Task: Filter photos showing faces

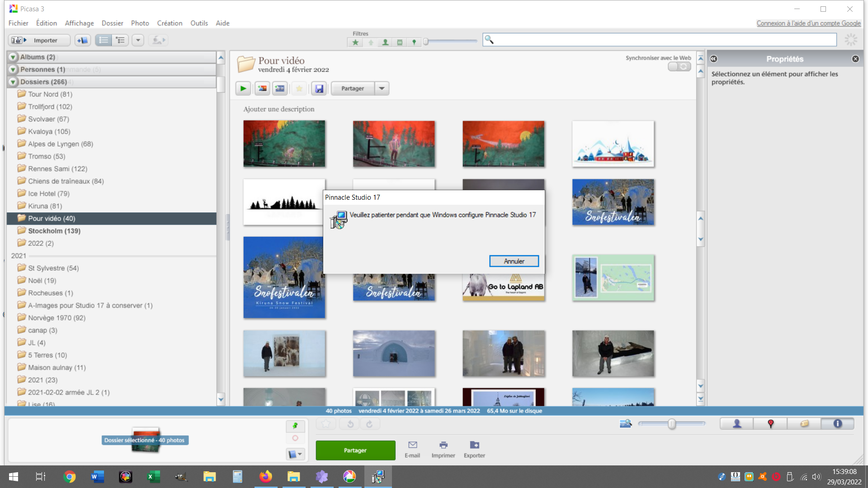Action: (385, 42)
